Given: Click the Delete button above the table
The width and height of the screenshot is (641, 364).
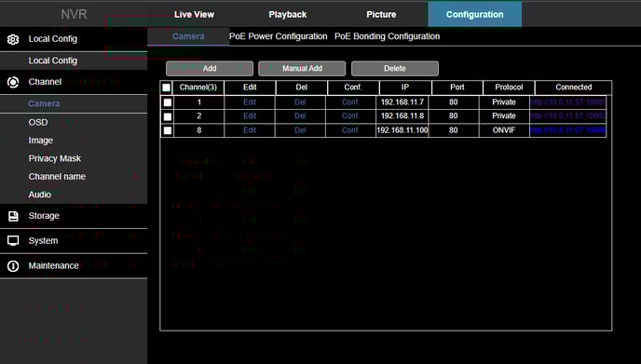Looking at the screenshot, I should [395, 69].
